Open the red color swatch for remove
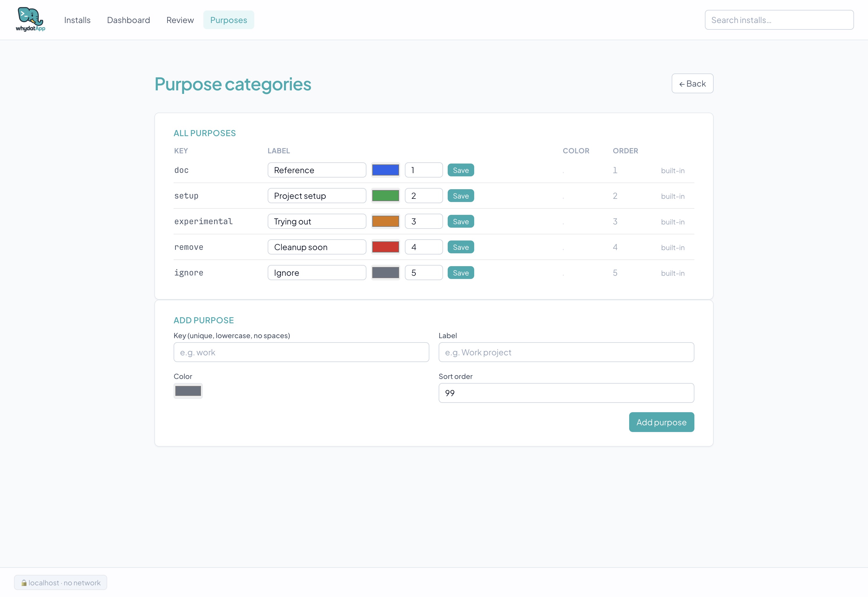The width and height of the screenshot is (868, 597). [386, 247]
